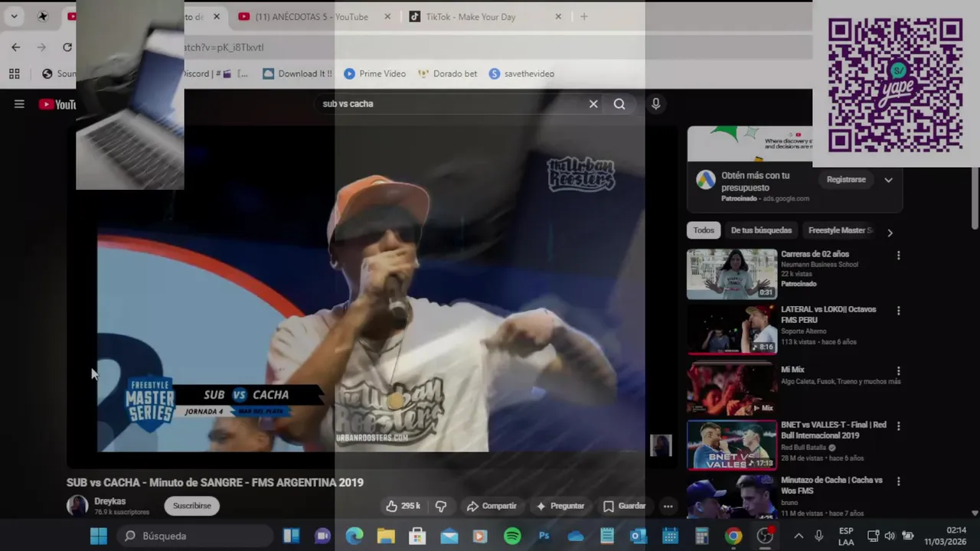
Task: Open options for BNET vs VALLES-T video
Action: coord(898,426)
